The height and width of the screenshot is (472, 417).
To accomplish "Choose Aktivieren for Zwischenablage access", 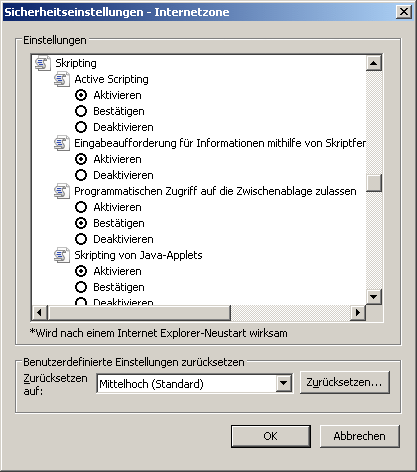I will (x=81, y=207).
